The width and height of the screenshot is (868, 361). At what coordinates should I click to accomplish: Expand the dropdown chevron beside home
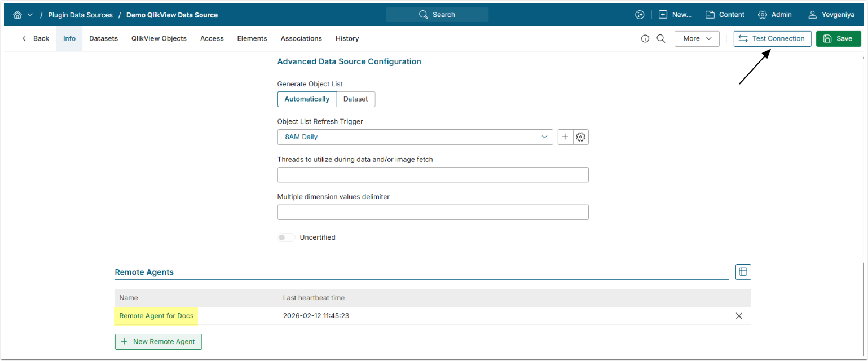30,15
